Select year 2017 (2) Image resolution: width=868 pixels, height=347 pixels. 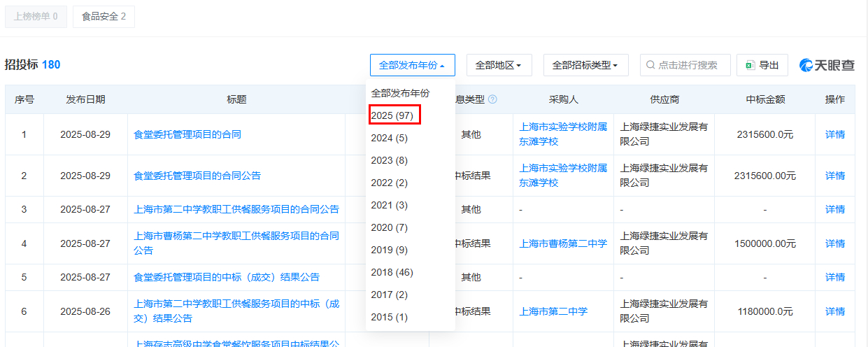point(411,295)
